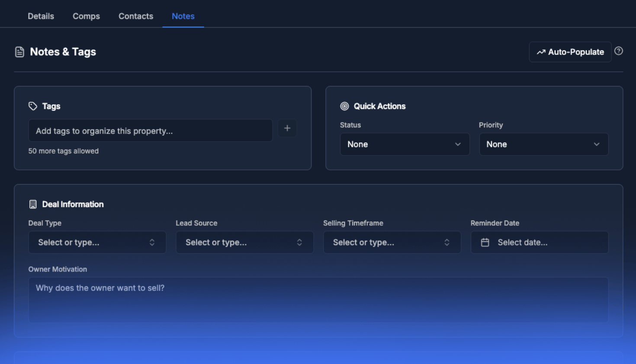Open the Selling Timeframe selector
This screenshot has height=364, width=636.
click(x=392, y=243)
